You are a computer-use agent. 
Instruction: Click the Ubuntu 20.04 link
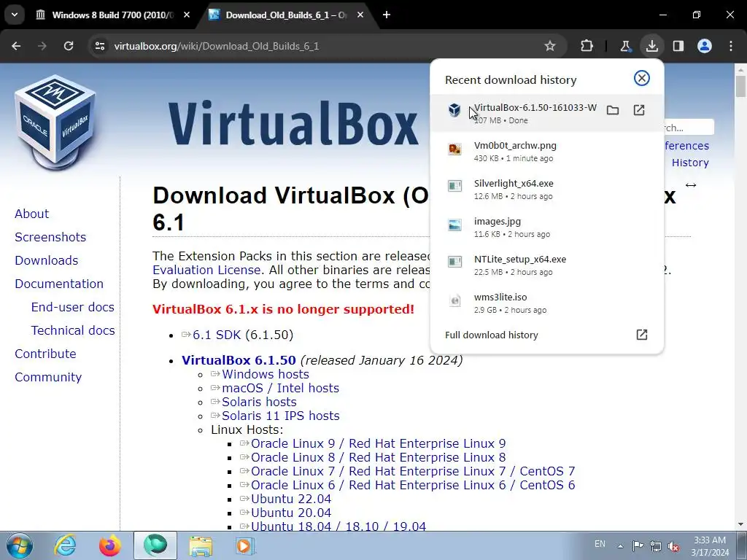291,513
